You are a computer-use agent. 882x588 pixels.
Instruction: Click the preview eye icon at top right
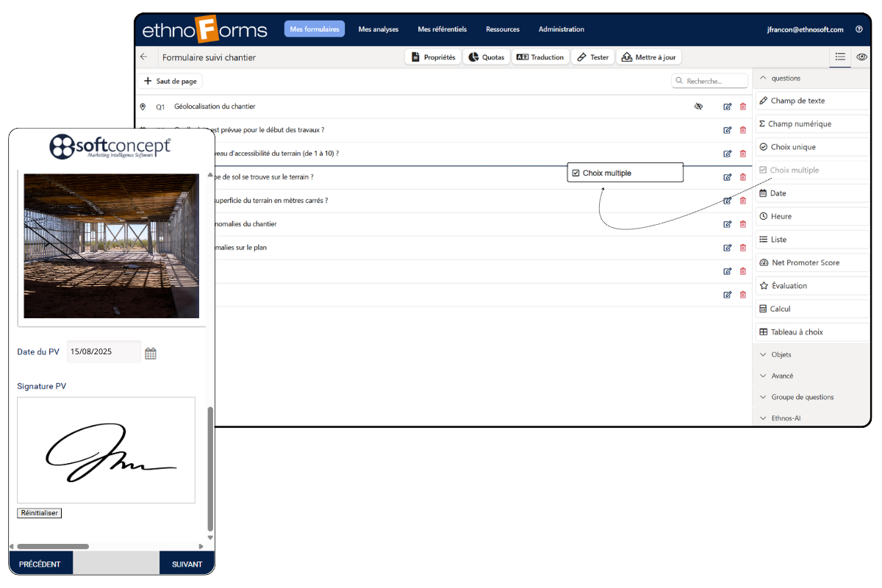pyautogui.click(x=861, y=57)
